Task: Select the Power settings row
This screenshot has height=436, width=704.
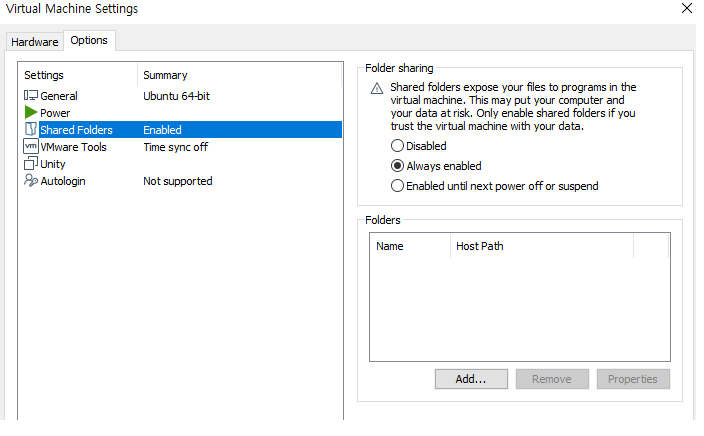Action: tap(182, 113)
